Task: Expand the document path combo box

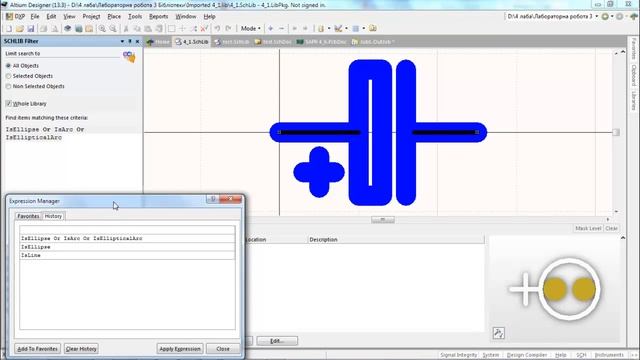Action: (x=596, y=16)
